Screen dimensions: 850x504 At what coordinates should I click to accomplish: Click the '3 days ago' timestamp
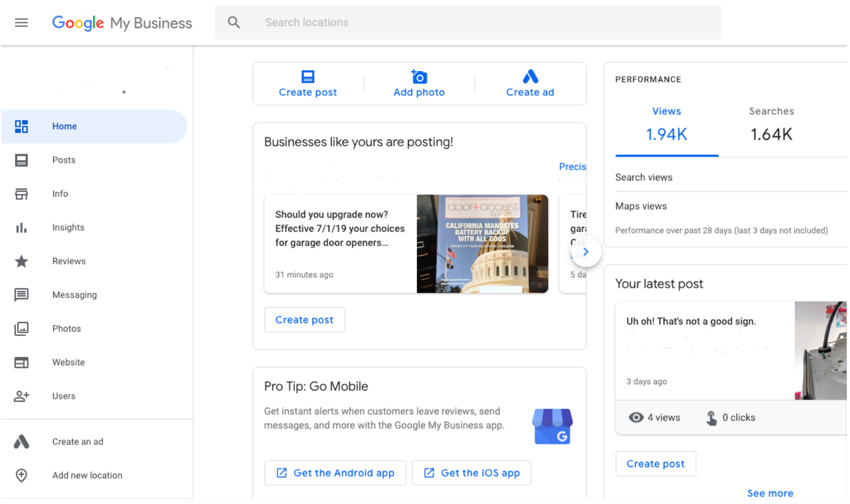647,382
